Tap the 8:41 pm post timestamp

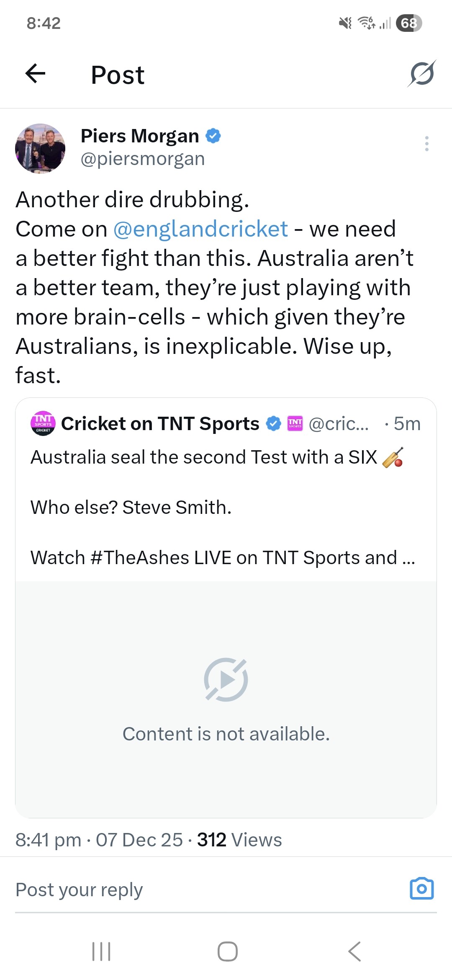click(49, 840)
